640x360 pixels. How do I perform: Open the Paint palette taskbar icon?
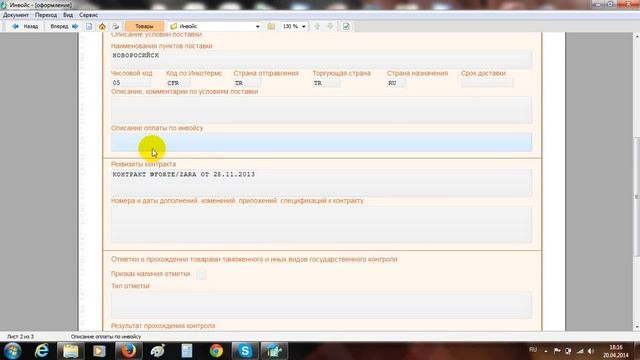158,351
